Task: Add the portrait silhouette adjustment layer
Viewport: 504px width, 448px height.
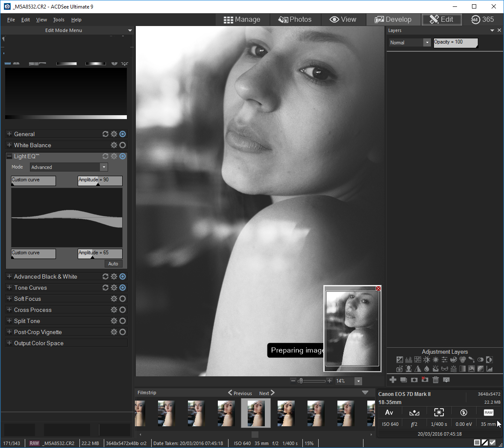Action: 408,369
